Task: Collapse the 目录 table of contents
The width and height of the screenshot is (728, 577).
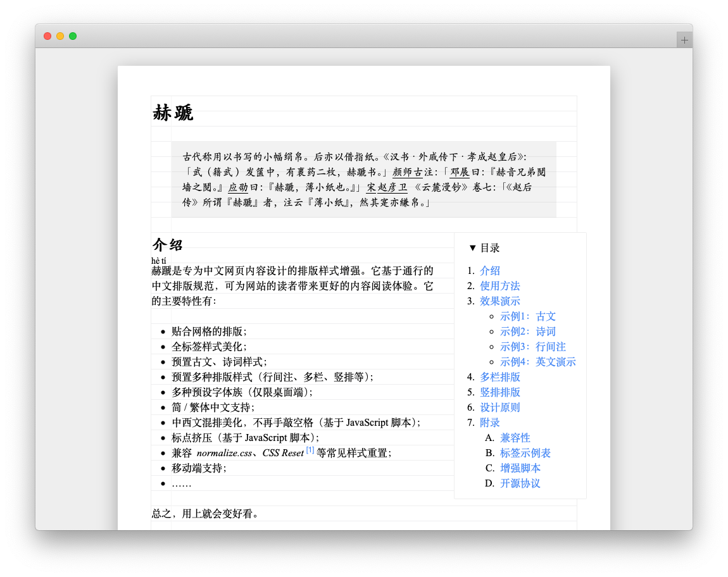Action: point(484,248)
